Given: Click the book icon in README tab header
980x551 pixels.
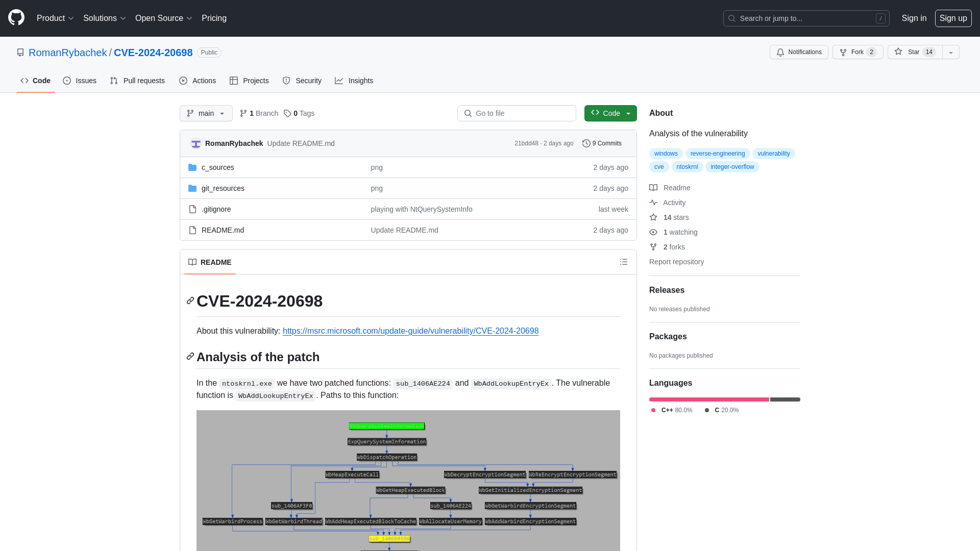Looking at the screenshot, I should point(192,262).
